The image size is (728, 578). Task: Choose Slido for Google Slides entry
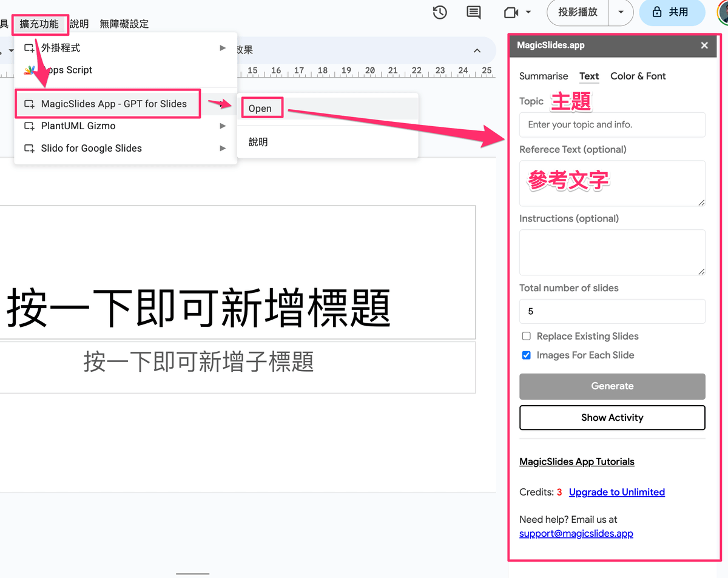point(126,148)
